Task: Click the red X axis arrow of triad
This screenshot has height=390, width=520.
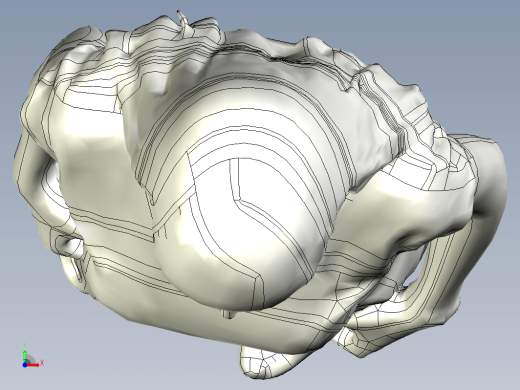Action: 33,365
